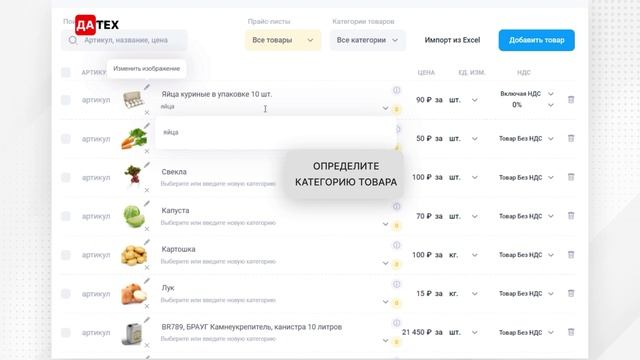Click the Лук product name

[168, 288]
